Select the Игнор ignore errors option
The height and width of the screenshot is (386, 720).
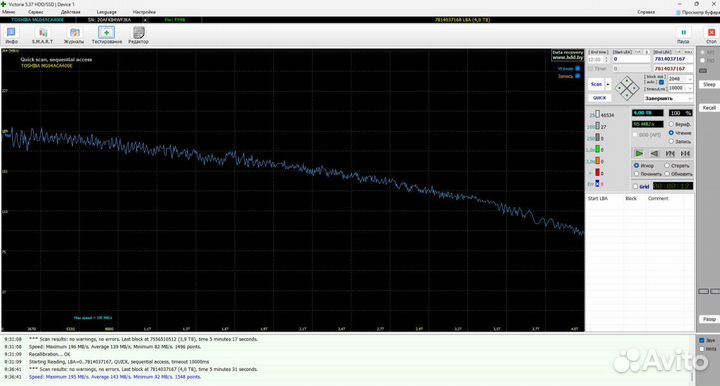[x=636, y=165]
